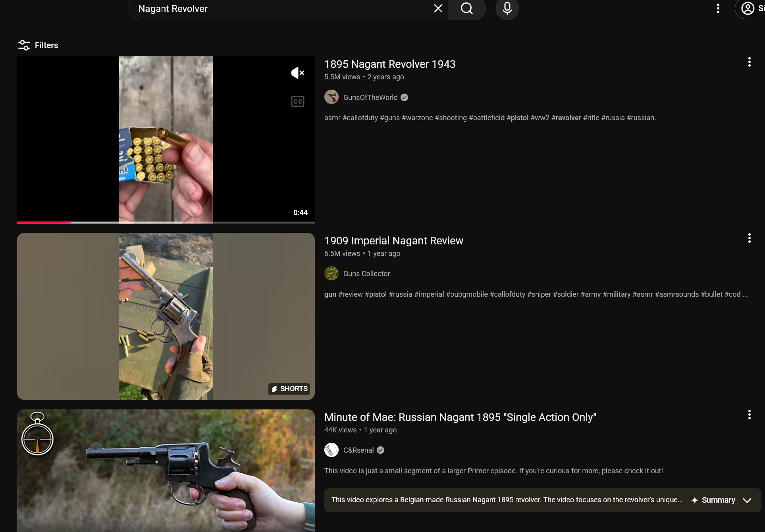Start voice search with microphone icon
Viewport: 765px width, 532px height.
pos(507,8)
